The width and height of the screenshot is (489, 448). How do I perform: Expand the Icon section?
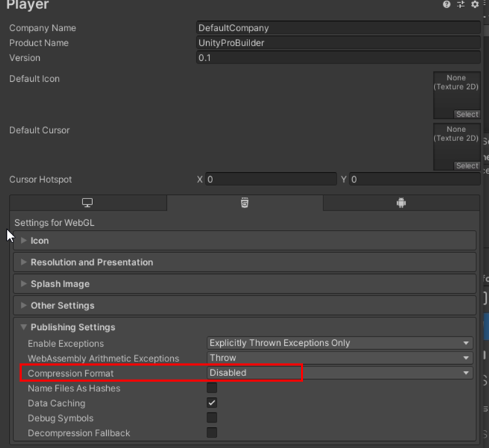[x=245, y=240]
